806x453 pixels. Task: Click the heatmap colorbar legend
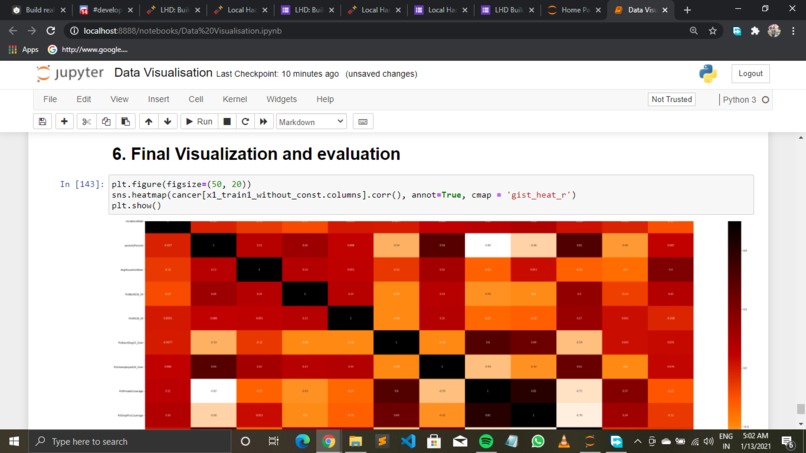tap(735, 325)
